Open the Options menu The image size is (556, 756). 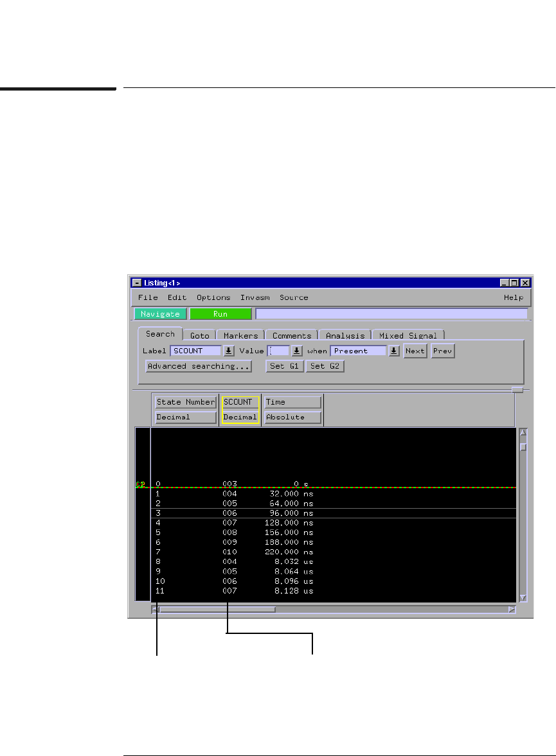[213, 297]
